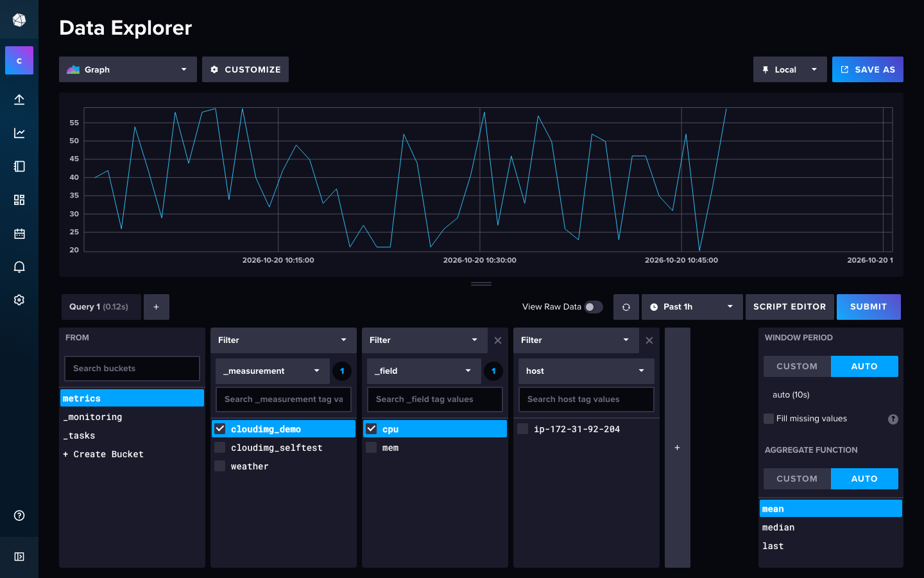The image size is (924, 578).
Task: Select the _monitoring bucket
Action: click(x=132, y=417)
